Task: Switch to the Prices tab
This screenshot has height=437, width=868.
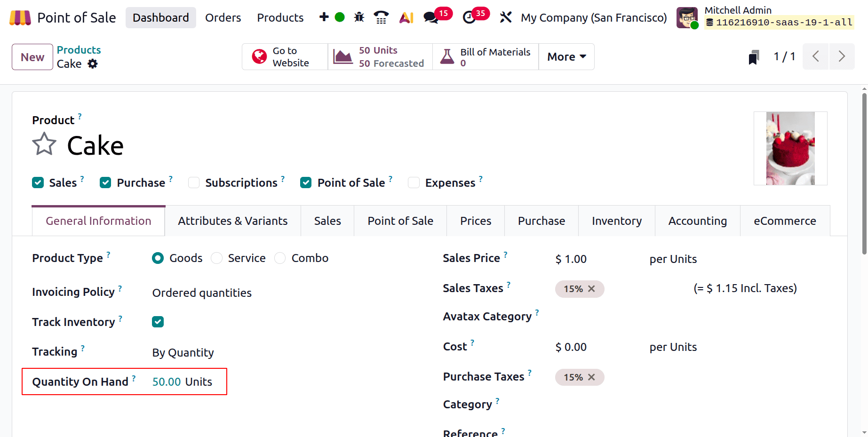Action: [x=476, y=221]
